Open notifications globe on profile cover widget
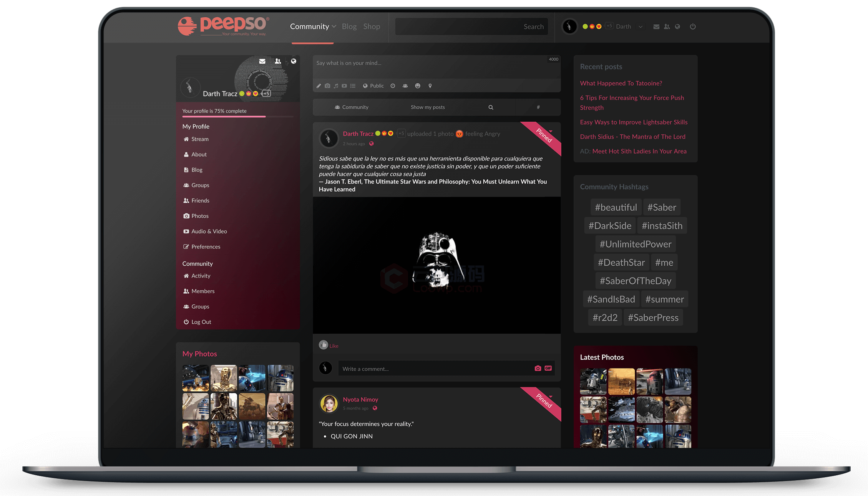 tap(294, 61)
